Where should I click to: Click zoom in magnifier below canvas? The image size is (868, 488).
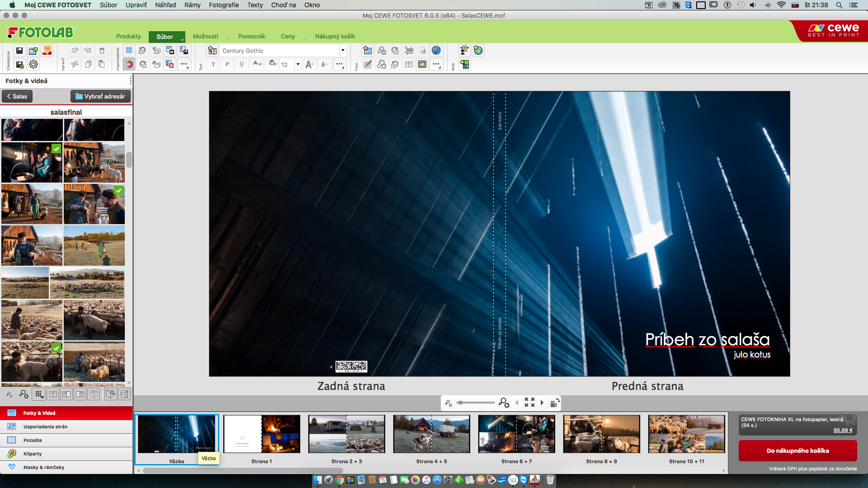(x=504, y=403)
